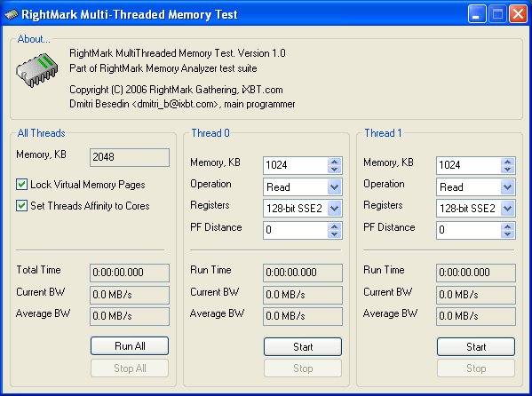Click Thread 0 Memory KB input field

[295, 165]
